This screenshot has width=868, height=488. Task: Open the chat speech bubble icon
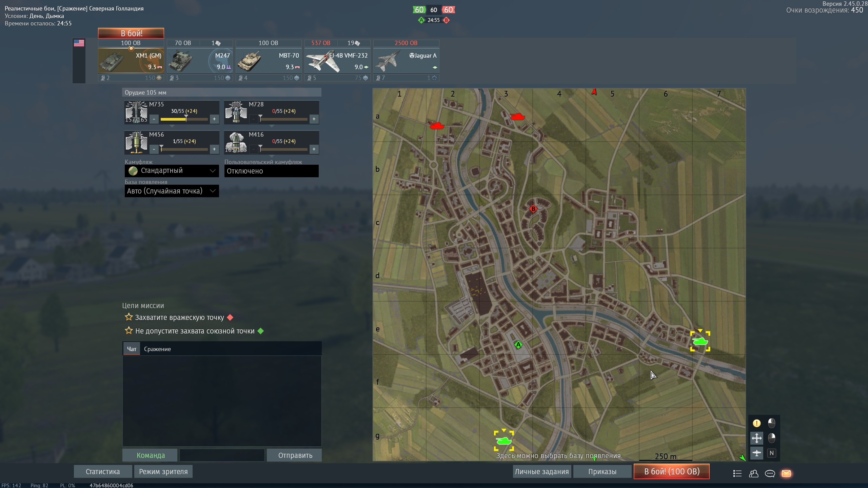coord(770,473)
